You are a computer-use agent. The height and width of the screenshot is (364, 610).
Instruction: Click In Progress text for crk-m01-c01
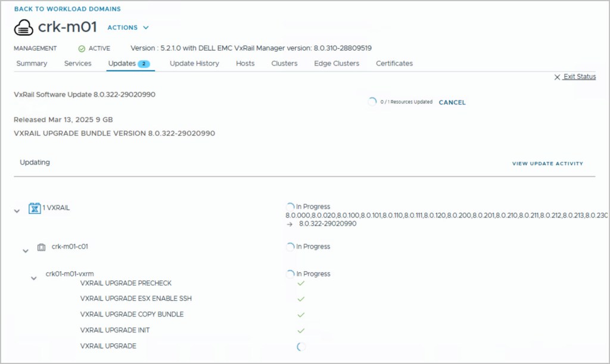click(x=313, y=247)
